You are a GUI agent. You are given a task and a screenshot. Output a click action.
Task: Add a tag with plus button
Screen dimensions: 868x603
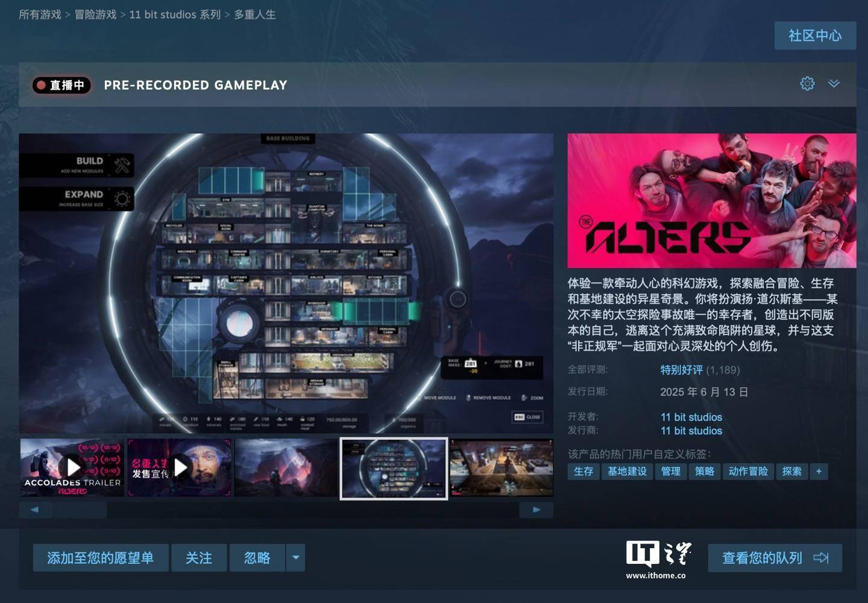click(819, 471)
